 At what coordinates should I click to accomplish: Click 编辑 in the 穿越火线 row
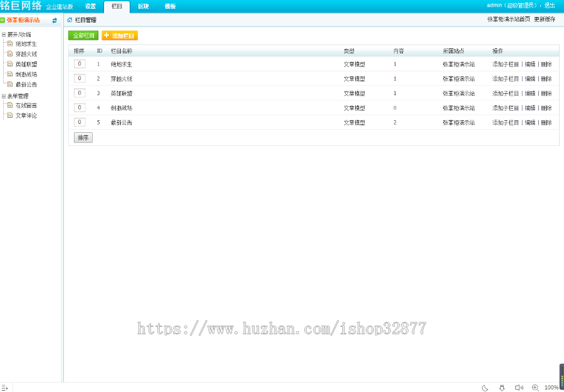[x=530, y=79]
